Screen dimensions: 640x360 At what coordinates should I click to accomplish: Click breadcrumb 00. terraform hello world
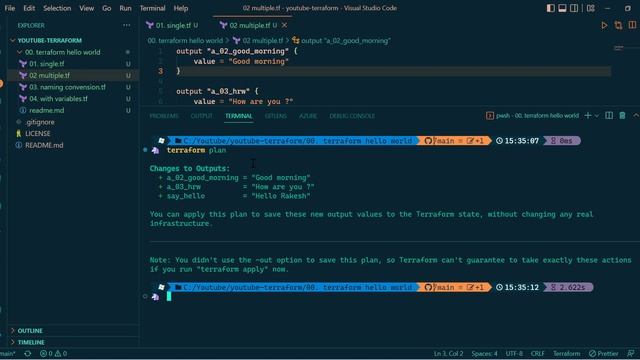pyautogui.click(x=185, y=40)
